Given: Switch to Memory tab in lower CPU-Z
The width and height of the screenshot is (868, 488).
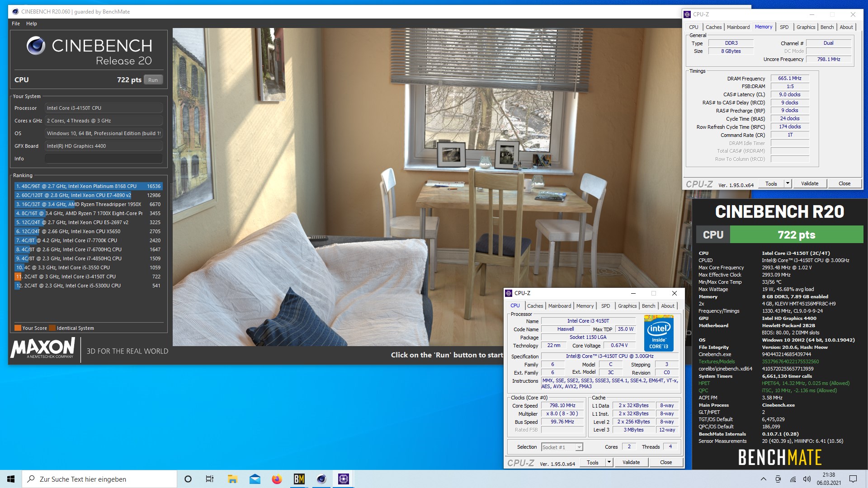Looking at the screenshot, I should click(x=585, y=306).
